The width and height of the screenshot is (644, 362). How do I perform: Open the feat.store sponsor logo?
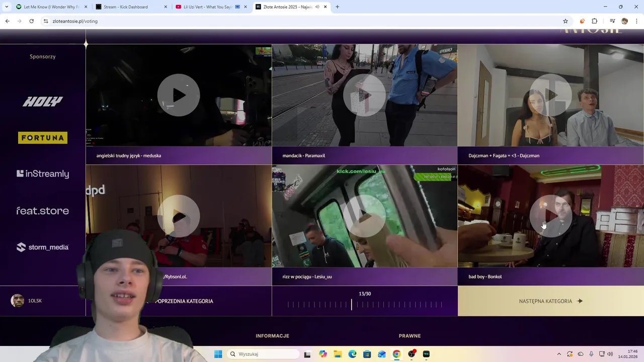coord(43,211)
